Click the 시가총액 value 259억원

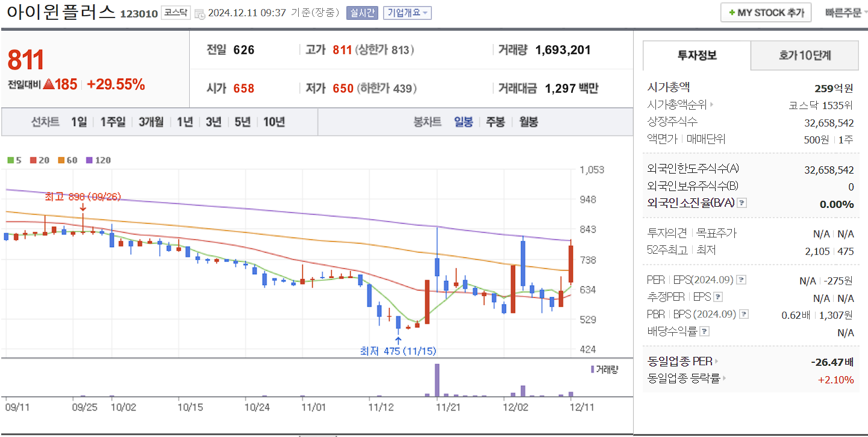click(x=834, y=89)
